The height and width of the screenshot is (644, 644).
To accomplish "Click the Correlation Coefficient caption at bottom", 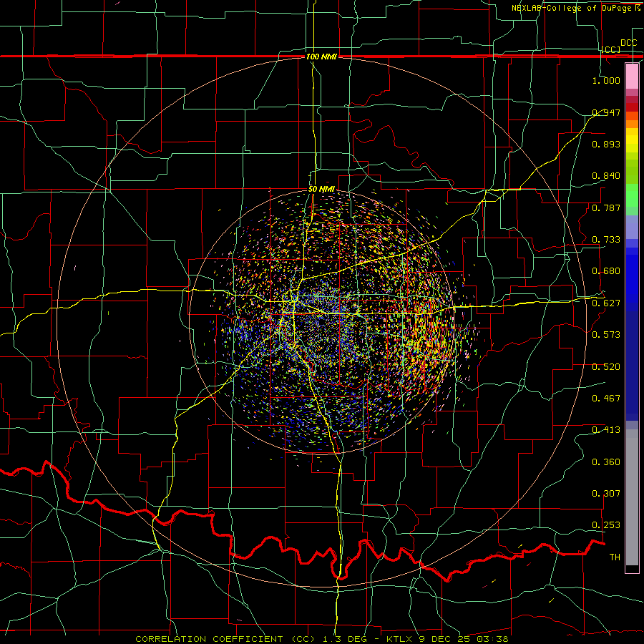I will coord(321,639).
